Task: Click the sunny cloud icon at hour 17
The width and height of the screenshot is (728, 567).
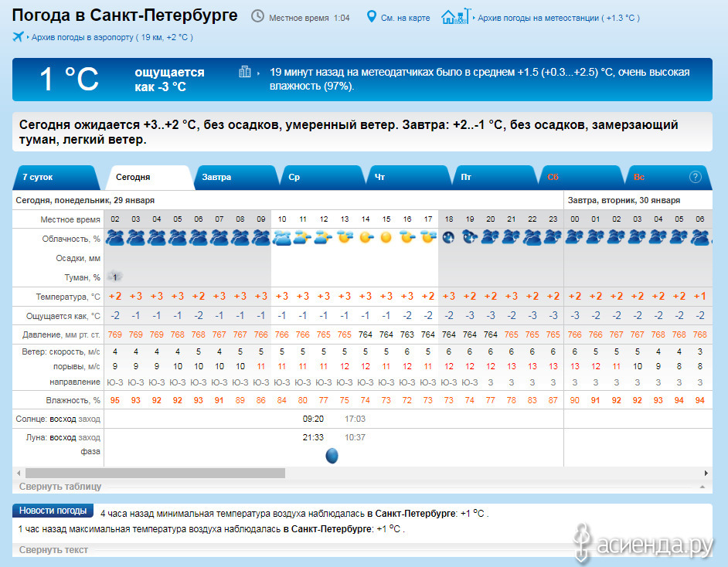Action: [x=427, y=238]
